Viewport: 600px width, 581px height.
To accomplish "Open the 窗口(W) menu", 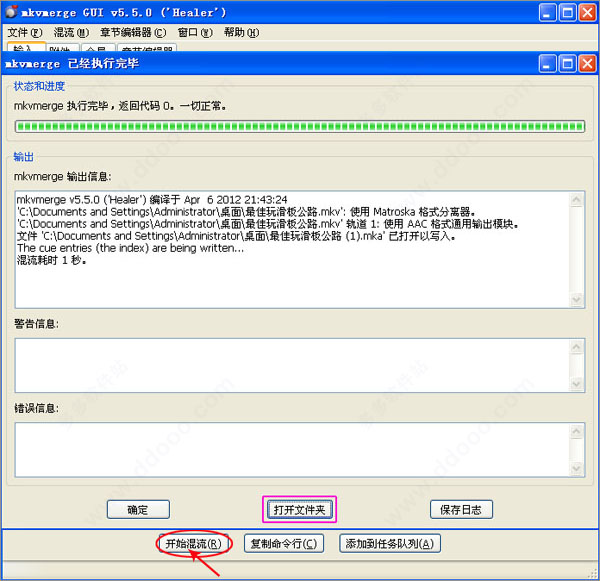I will tap(195, 33).
